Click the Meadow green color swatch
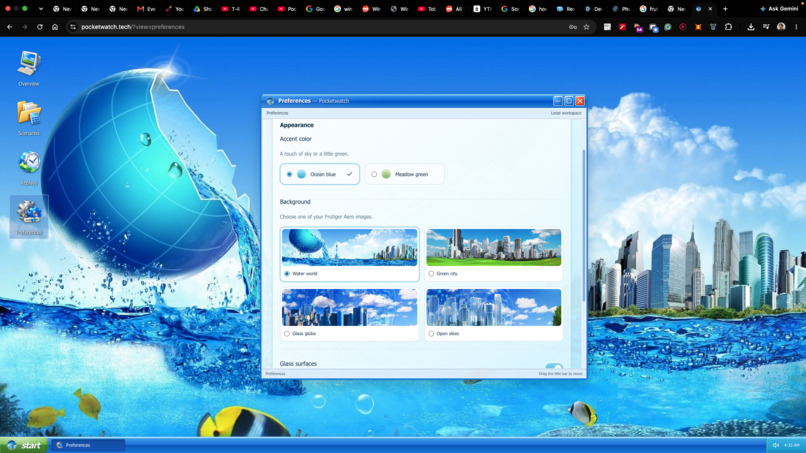This screenshot has height=453, width=806. [386, 174]
